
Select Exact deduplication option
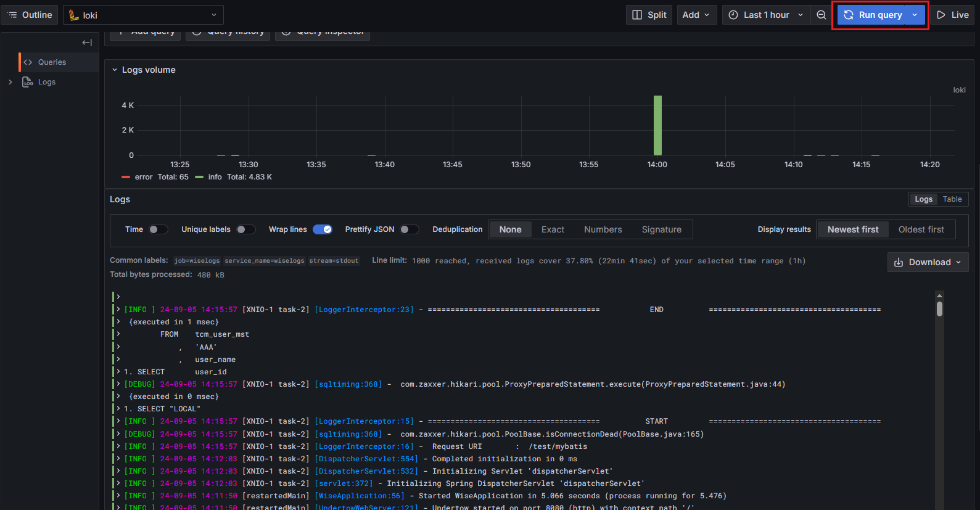(553, 229)
